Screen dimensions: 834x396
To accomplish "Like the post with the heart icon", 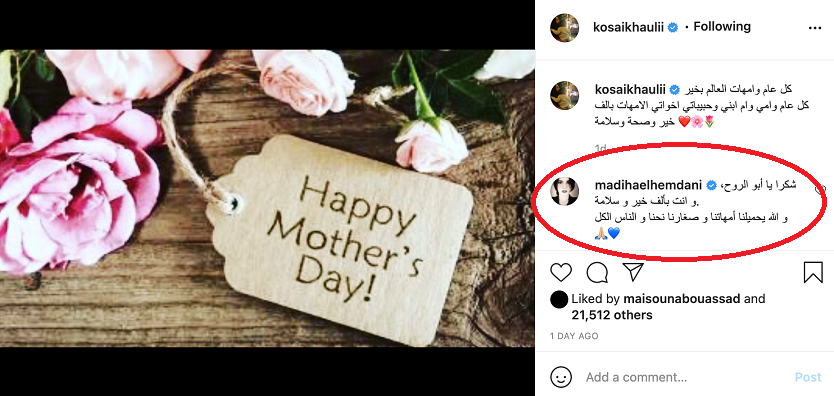I will (561, 273).
